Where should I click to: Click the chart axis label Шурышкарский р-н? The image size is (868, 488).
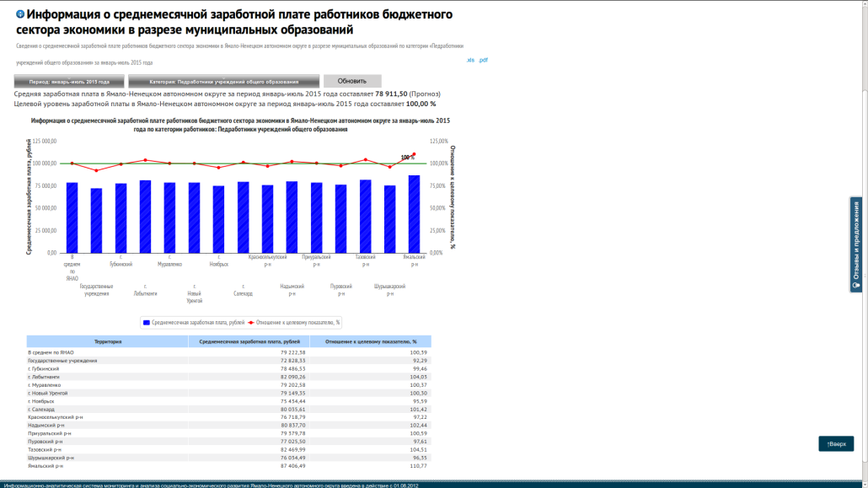pyautogui.click(x=389, y=290)
